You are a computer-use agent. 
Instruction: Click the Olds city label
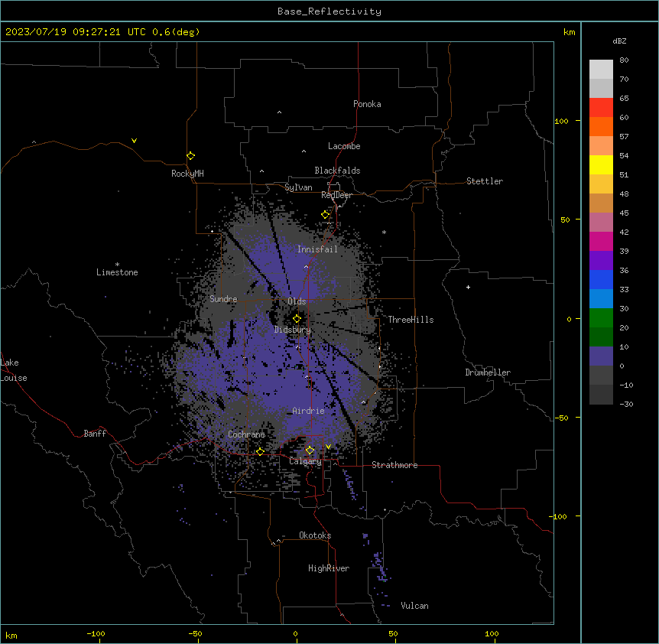(x=297, y=301)
